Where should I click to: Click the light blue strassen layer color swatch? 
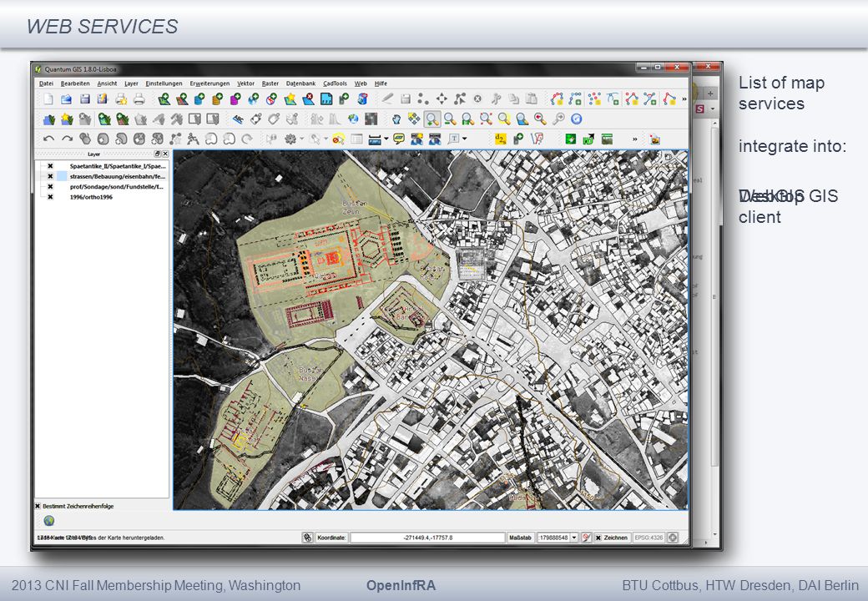point(62,176)
